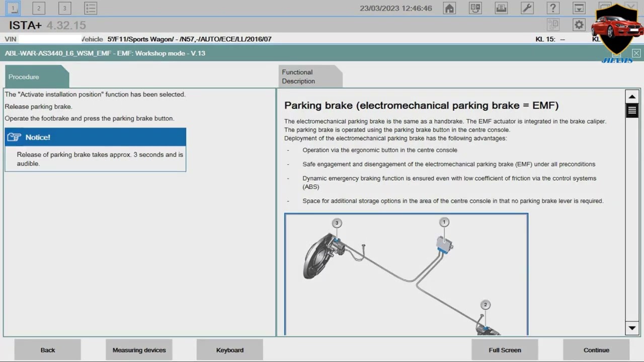Click 'Operate the footbrake and press' instruction
644x362 pixels.
[x=89, y=119]
